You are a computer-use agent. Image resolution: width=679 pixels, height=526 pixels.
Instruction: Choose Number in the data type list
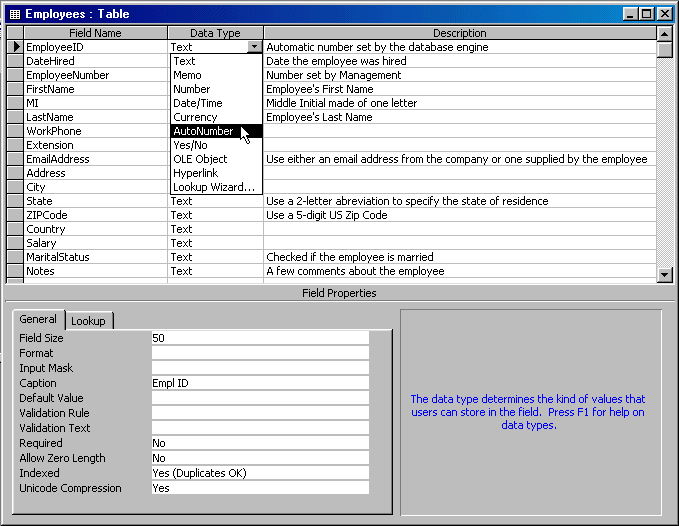[216, 89]
